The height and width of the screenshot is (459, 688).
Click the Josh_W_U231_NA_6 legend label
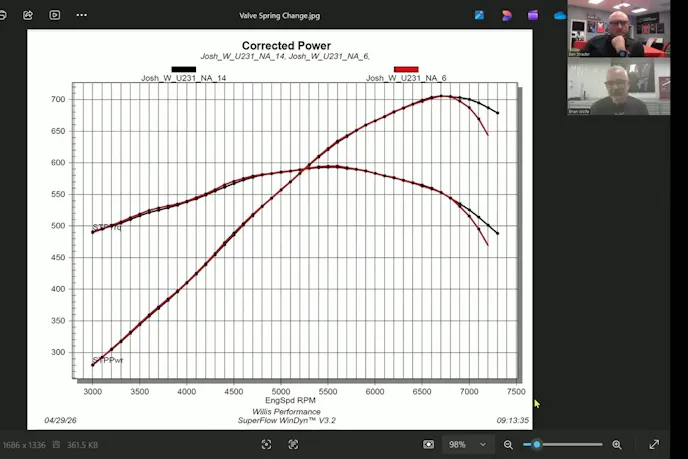pyautogui.click(x=406, y=78)
